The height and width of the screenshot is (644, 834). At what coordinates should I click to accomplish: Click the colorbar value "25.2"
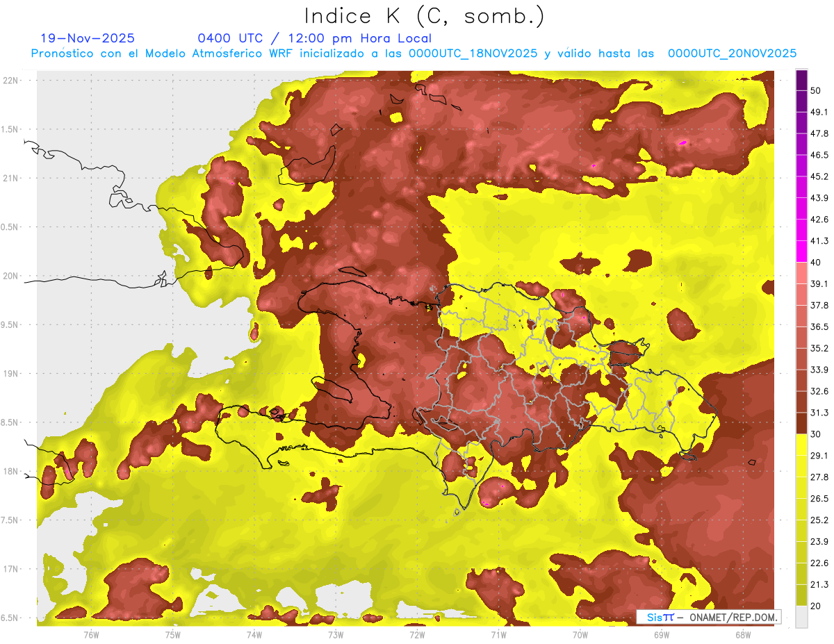[x=819, y=520]
